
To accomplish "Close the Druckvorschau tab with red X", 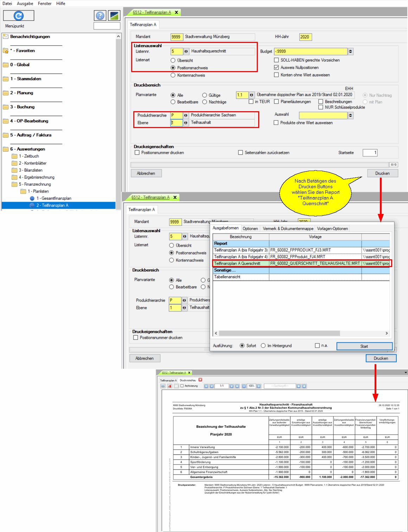I will [x=200, y=380].
